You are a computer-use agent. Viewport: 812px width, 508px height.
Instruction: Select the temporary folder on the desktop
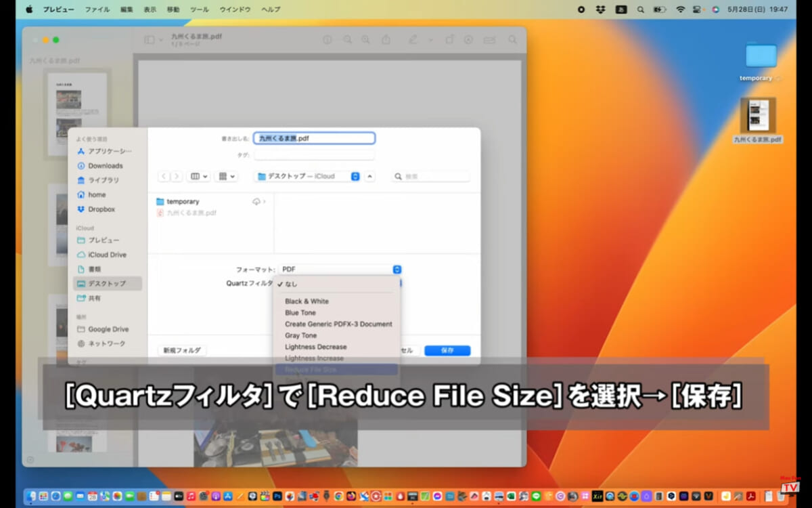(760, 62)
